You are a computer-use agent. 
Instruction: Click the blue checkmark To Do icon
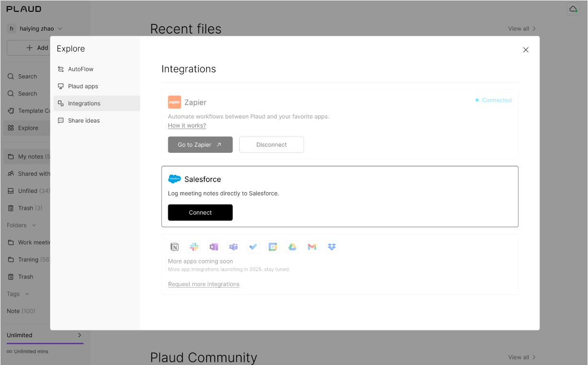click(x=253, y=247)
